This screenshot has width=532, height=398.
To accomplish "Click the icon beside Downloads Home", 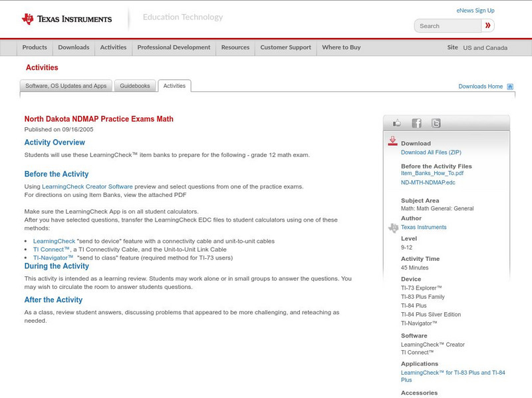I will click(x=509, y=86).
